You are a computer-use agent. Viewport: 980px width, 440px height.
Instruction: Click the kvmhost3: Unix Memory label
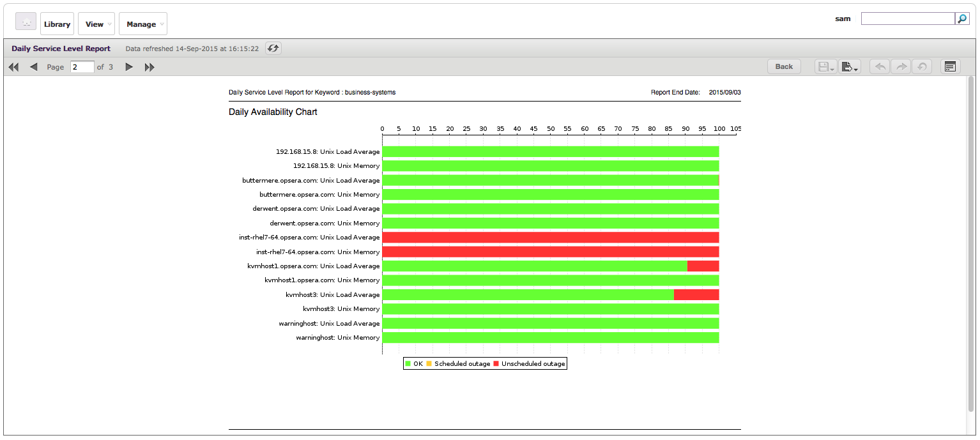(341, 309)
